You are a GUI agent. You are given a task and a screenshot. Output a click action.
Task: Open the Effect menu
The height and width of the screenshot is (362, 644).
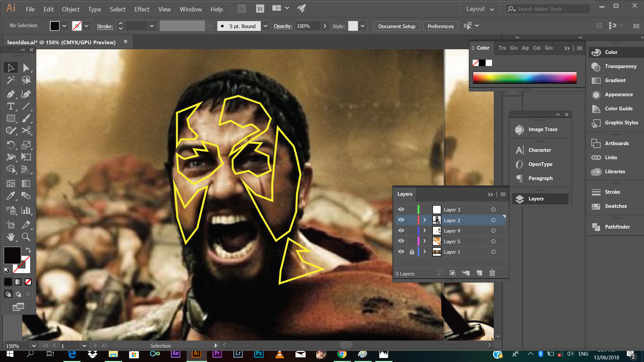point(142,9)
